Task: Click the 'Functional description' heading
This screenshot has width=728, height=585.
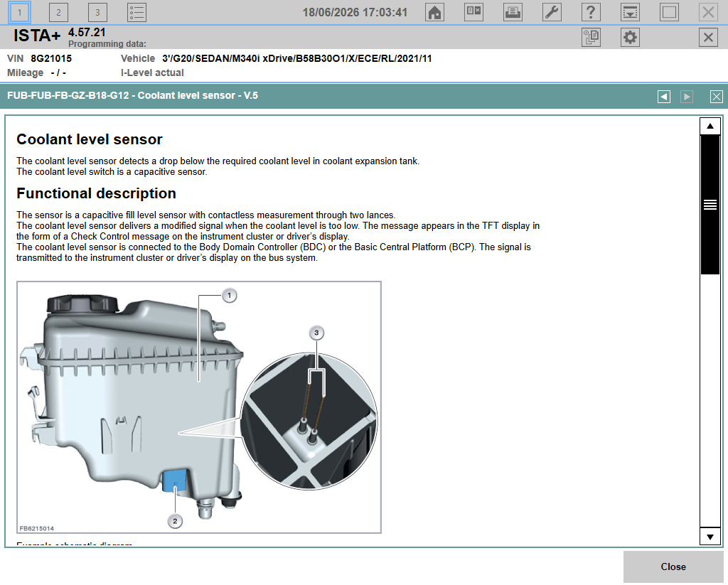Action: click(96, 193)
